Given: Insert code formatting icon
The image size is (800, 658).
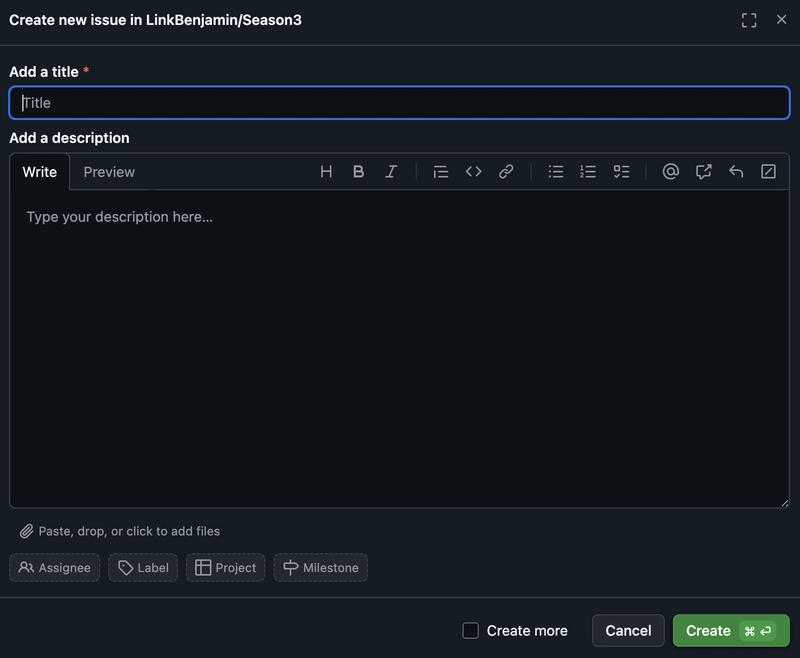Looking at the screenshot, I should (x=473, y=172).
